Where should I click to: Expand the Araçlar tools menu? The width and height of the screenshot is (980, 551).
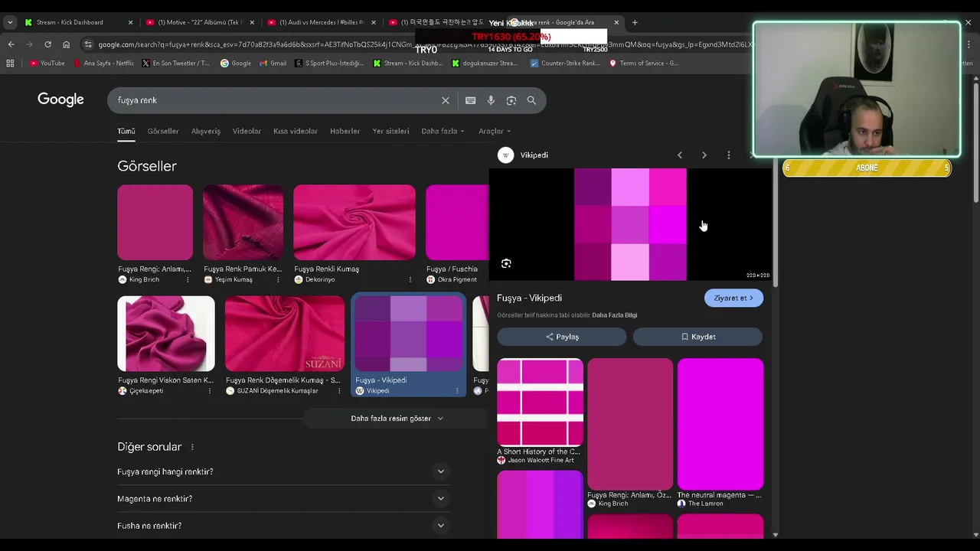pyautogui.click(x=495, y=132)
